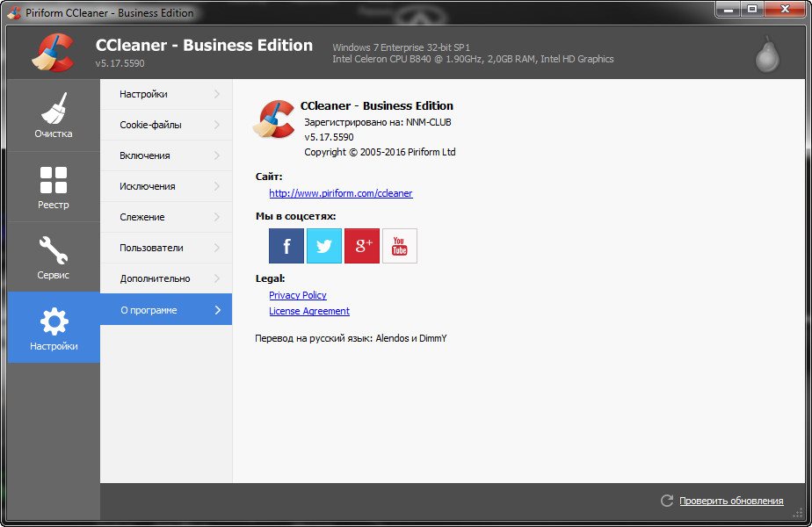The image size is (812, 527).
Task: Open the Cookie-файлы submenu item
Action: coord(166,125)
